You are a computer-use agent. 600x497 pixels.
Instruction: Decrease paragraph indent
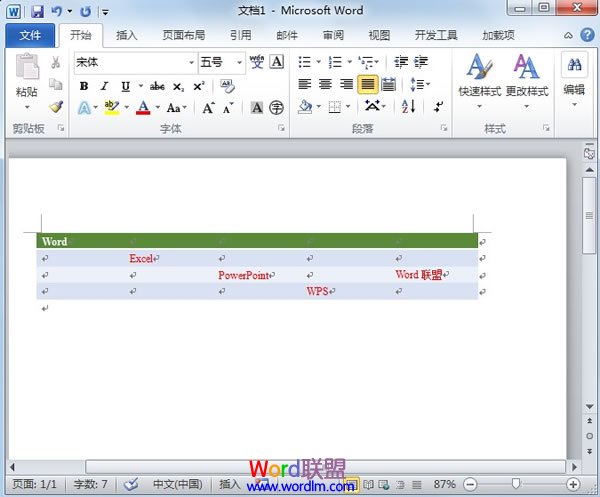click(401, 62)
